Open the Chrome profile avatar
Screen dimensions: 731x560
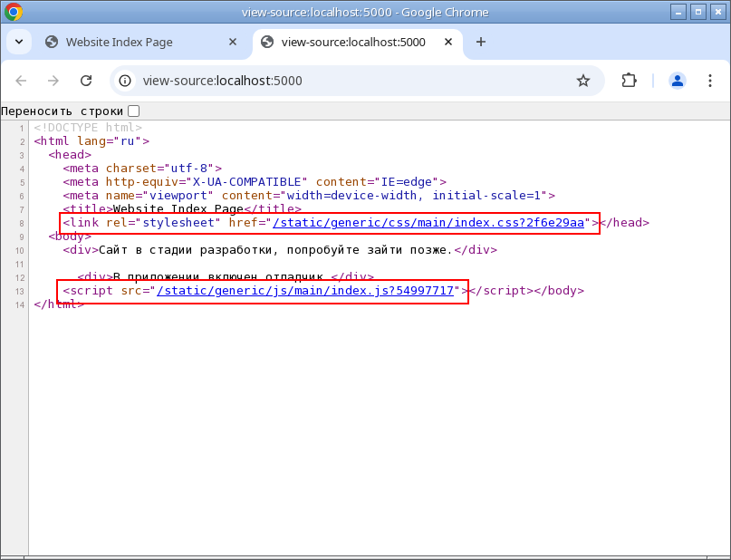(677, 81)
